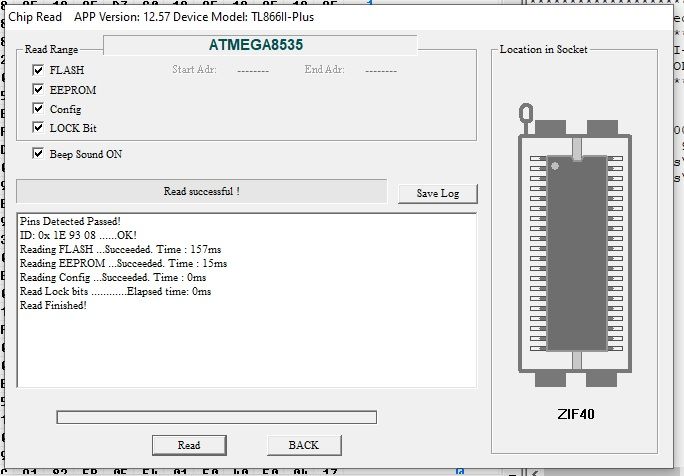This screenshot has width=684, height=476.
Task: Toggle the Config checkbox
Action: tap(38, 108)
